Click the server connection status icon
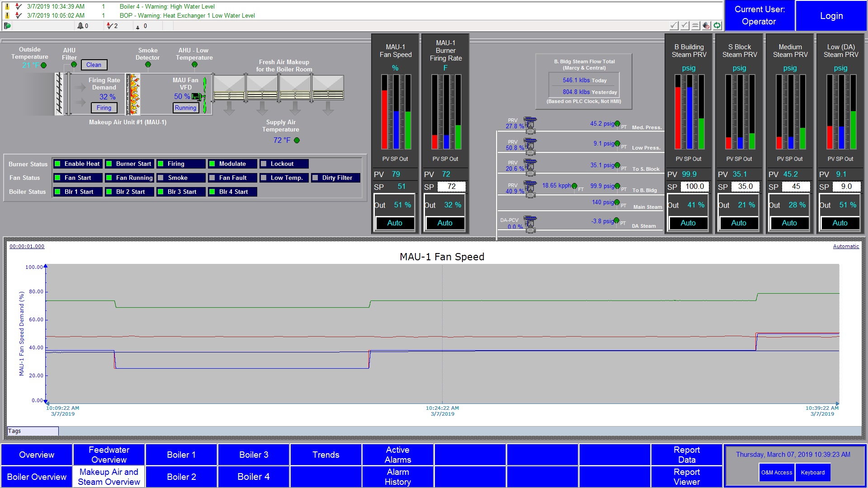 point(7,26)
